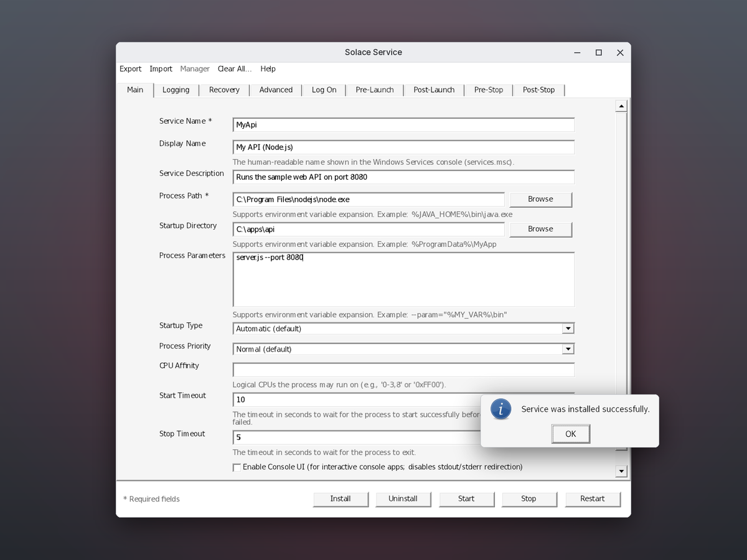Click the Restart service button
Viewport: 747px width, 560px height.
tap(593, 499)
